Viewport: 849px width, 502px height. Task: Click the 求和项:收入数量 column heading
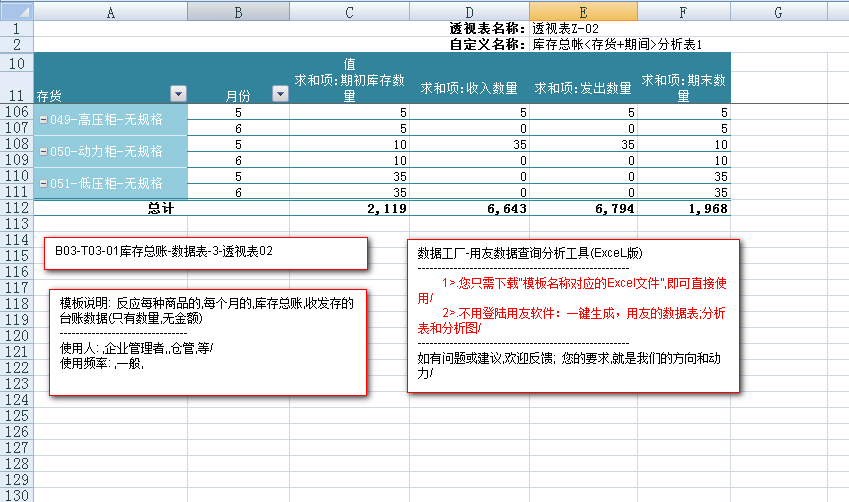pos(469,88)
